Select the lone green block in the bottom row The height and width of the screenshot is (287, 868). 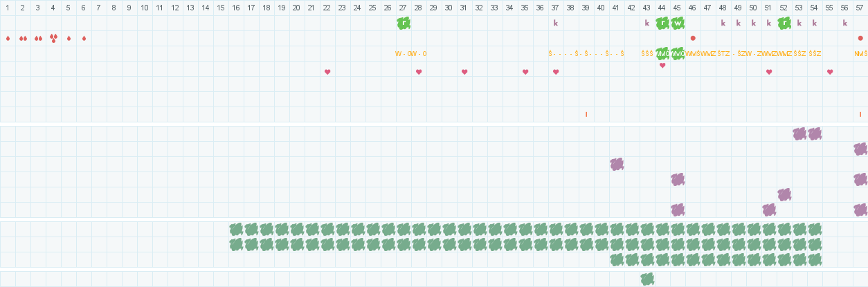pyautogui.click(x=647, y=279)
